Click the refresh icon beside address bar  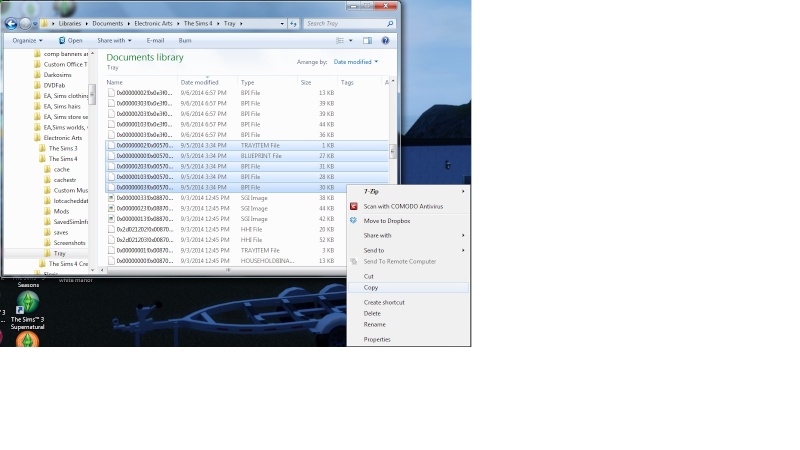(x=293, y=23)
